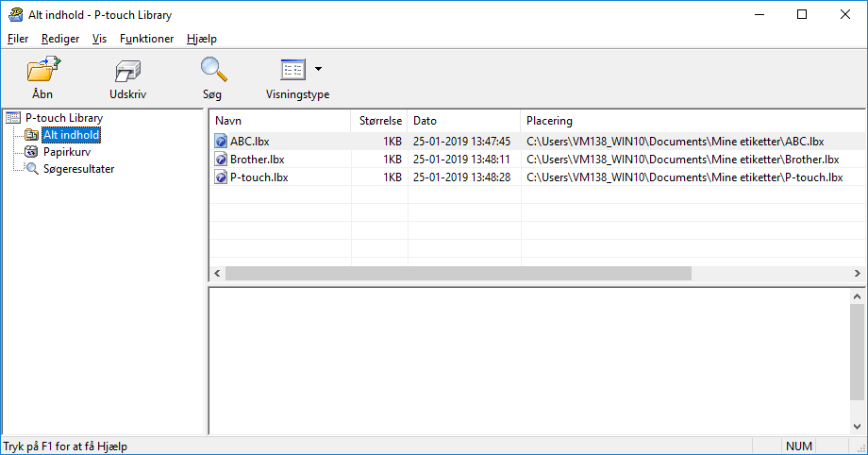Click the P-touch app icon in title bar
Screen dimensions: 868x455
(15, 14)
